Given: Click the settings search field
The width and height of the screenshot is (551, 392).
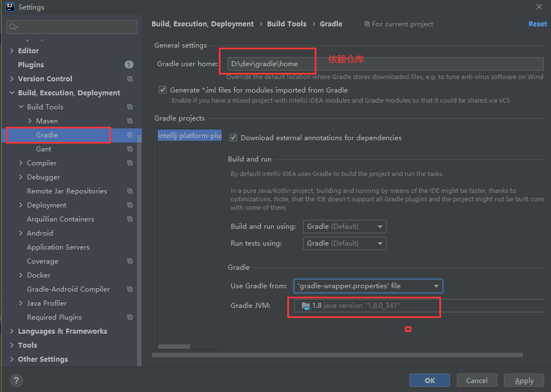Looking at the screenshot, I should [72, 27].
